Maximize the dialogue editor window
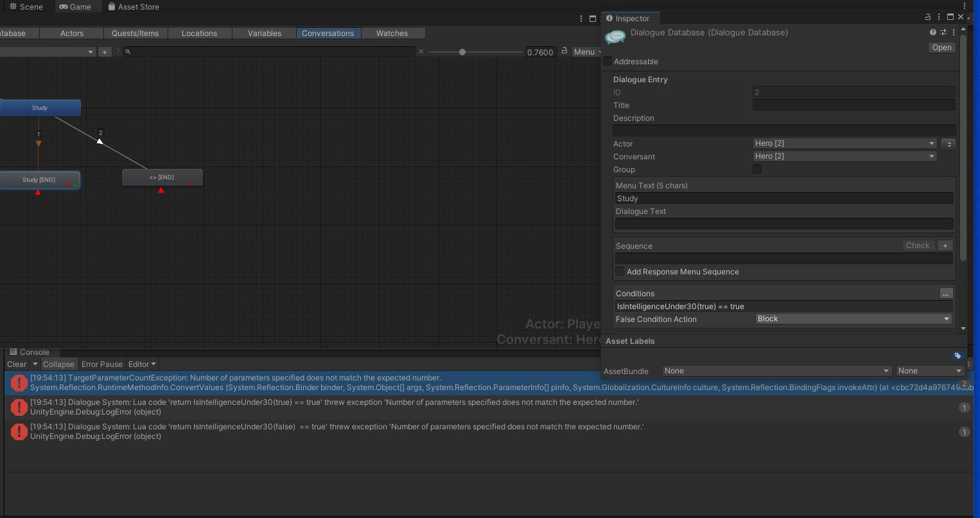The width and height of the screenshot is (980, 518). (593, 19)
